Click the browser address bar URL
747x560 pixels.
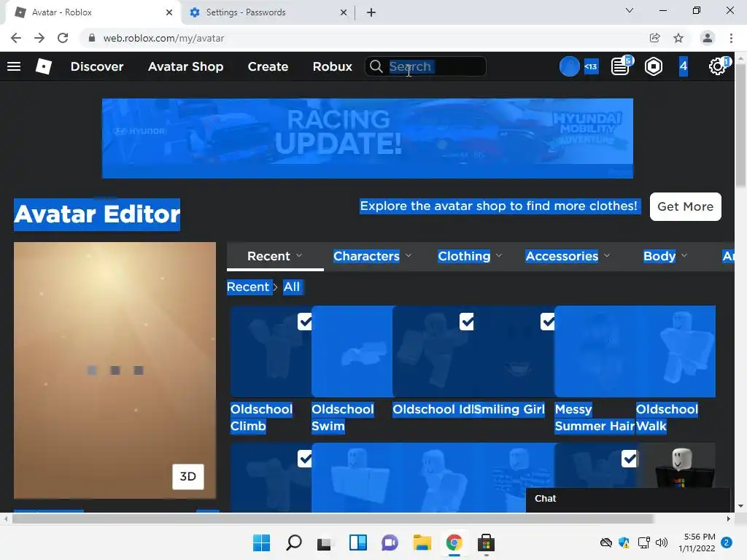pos(163,38)
